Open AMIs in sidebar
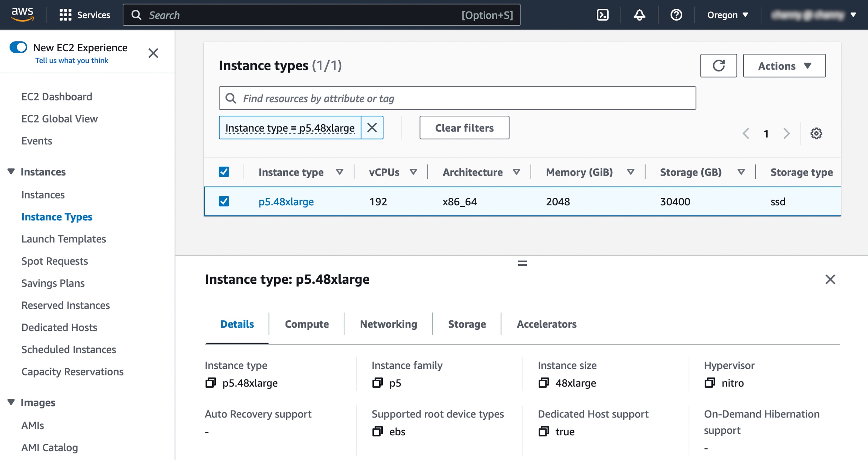Screen dimensions: 868x460 (33, 425)
